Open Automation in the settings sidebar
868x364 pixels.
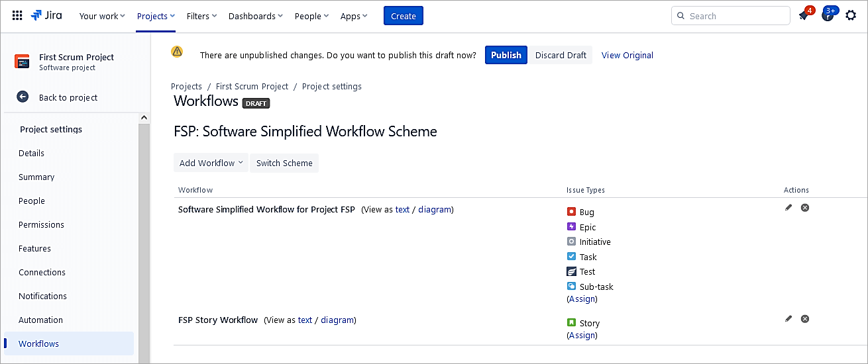40,320
